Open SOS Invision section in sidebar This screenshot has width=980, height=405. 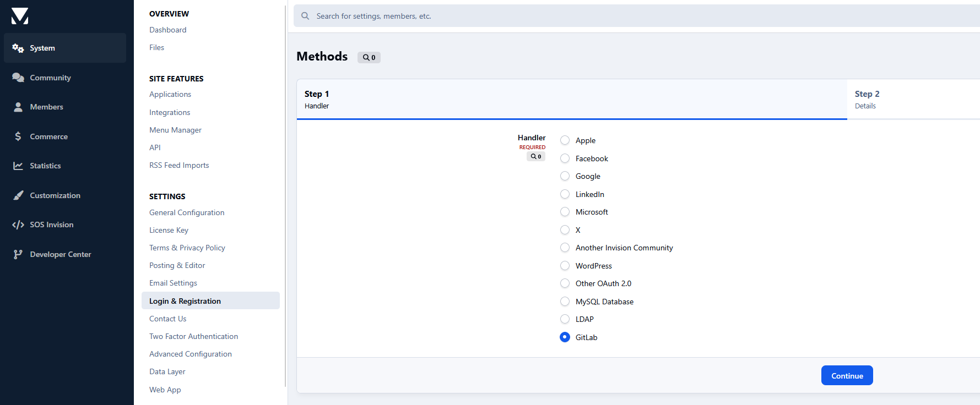[x=65, y=225]
